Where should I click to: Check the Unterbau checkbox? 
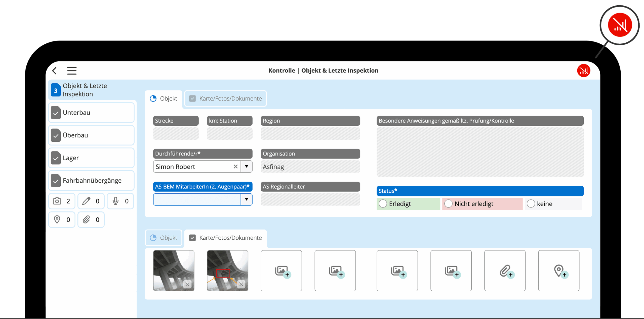(56, 113)
